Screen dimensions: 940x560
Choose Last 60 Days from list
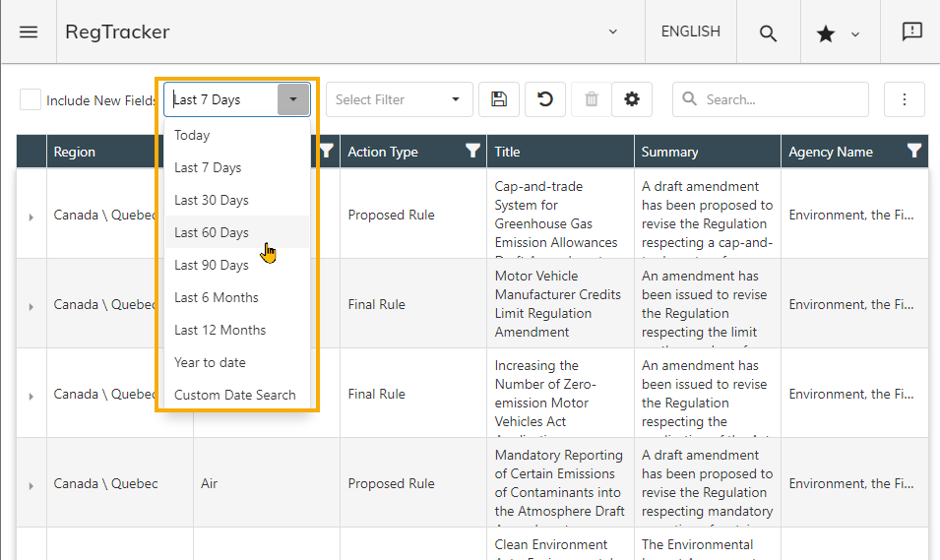tap(212, 232)
